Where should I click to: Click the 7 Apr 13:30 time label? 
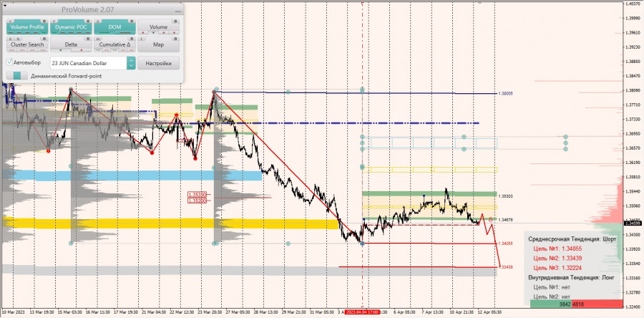[434, 312]
